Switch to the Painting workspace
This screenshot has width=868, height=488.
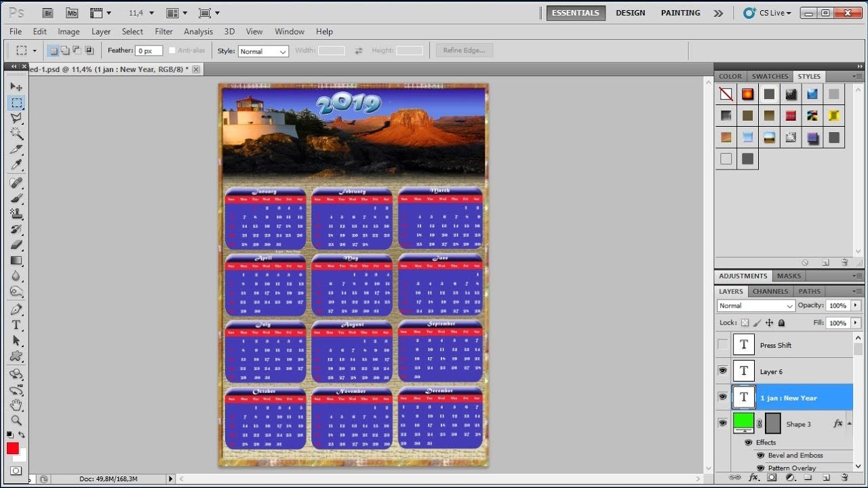680,13
